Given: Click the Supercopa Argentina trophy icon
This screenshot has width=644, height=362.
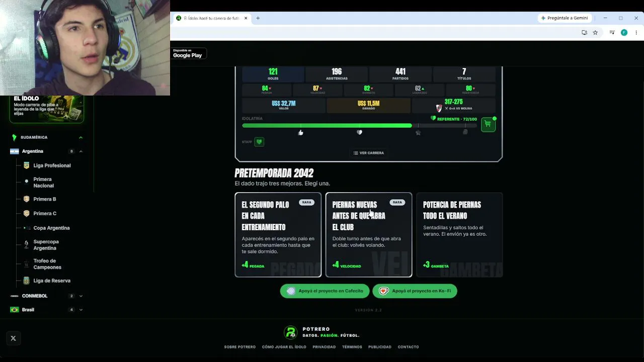Looking at the screenshot, I should [x=27, y=245].
